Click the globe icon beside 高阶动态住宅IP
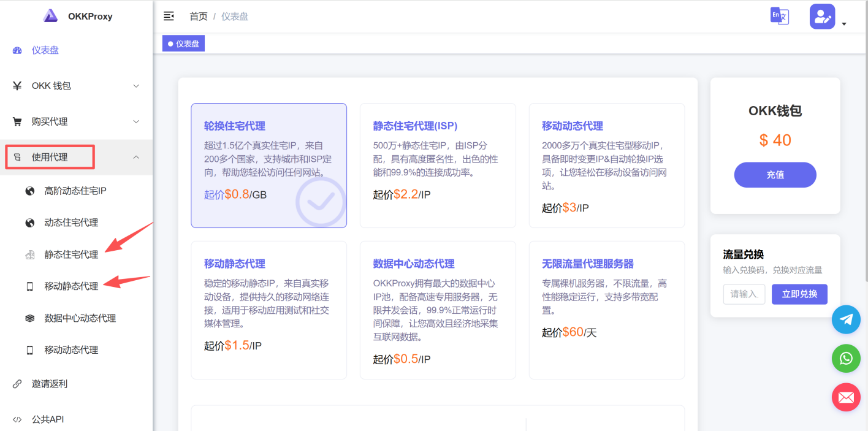Screen dimensions: 868x431 (29, 191)
